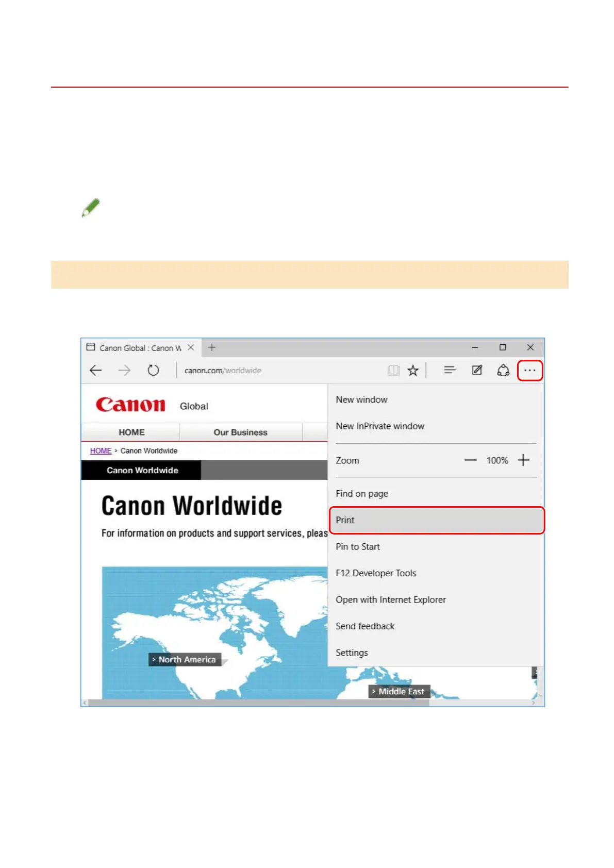Make a Web Note pen icon

[x=477, y=370]
